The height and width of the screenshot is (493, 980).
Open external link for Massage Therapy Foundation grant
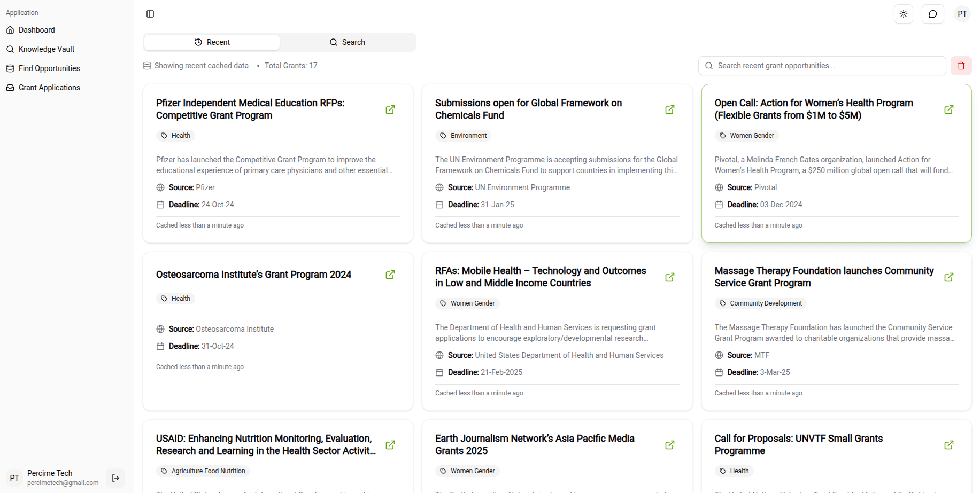(x=948, y=277)
